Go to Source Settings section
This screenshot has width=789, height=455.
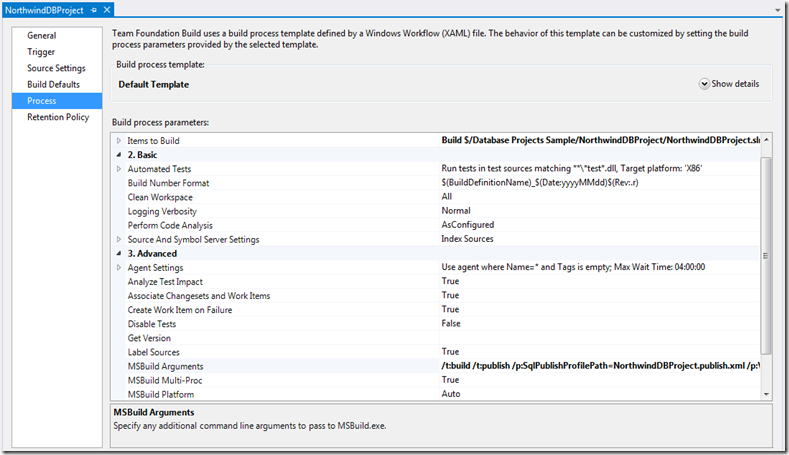click(56, 68)
